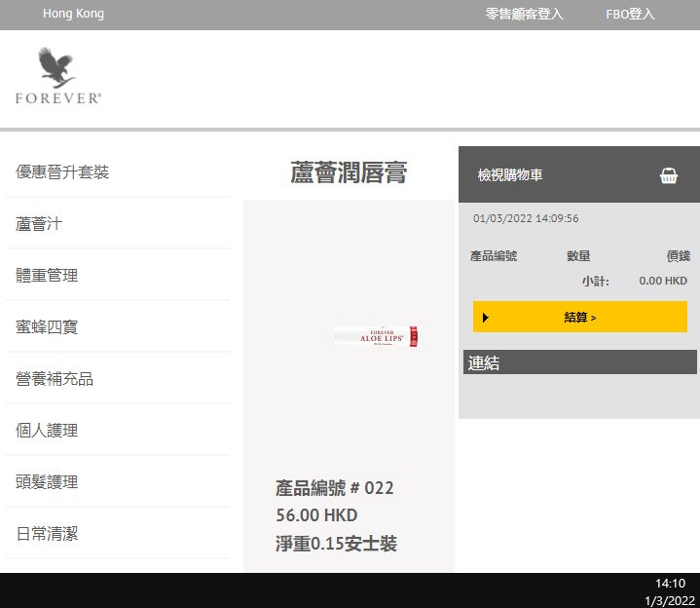Click the taskbar date 1/3/2022
Viewport: 700px width, 608px height.
pyautogui.click(x=670, y=600)
